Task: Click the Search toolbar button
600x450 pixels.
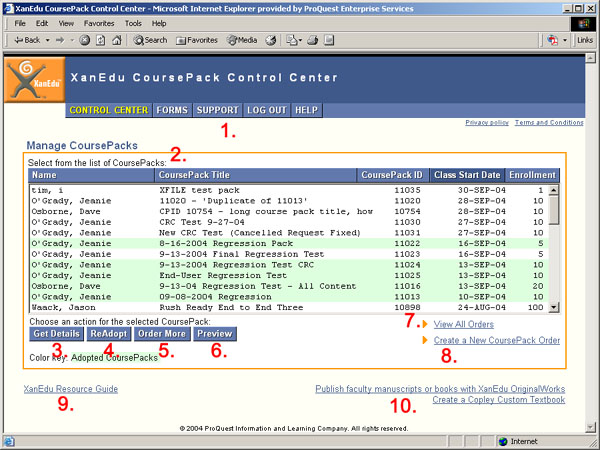Action: (x=150, y=40)
